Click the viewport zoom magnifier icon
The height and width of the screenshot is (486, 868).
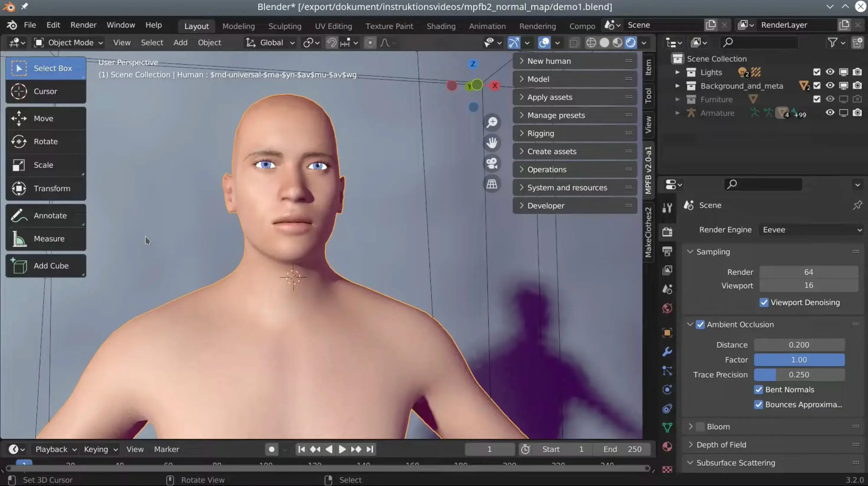coord(492,122)
